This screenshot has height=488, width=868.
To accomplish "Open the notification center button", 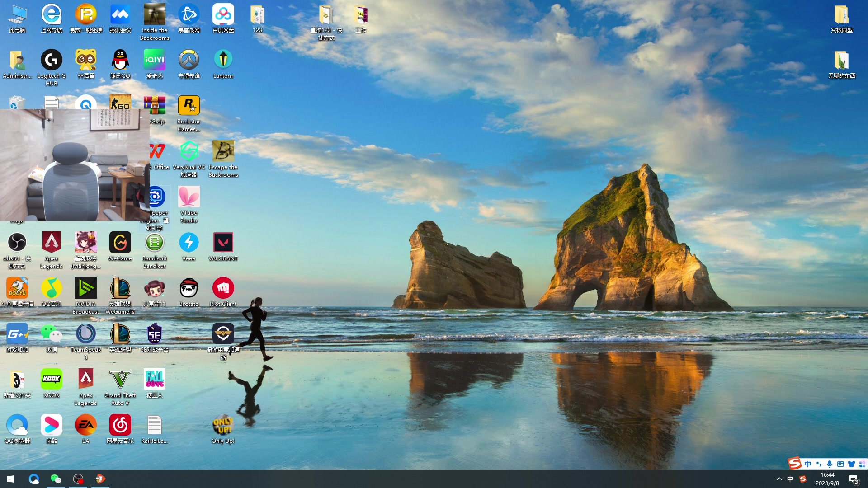I will (854, 479).
